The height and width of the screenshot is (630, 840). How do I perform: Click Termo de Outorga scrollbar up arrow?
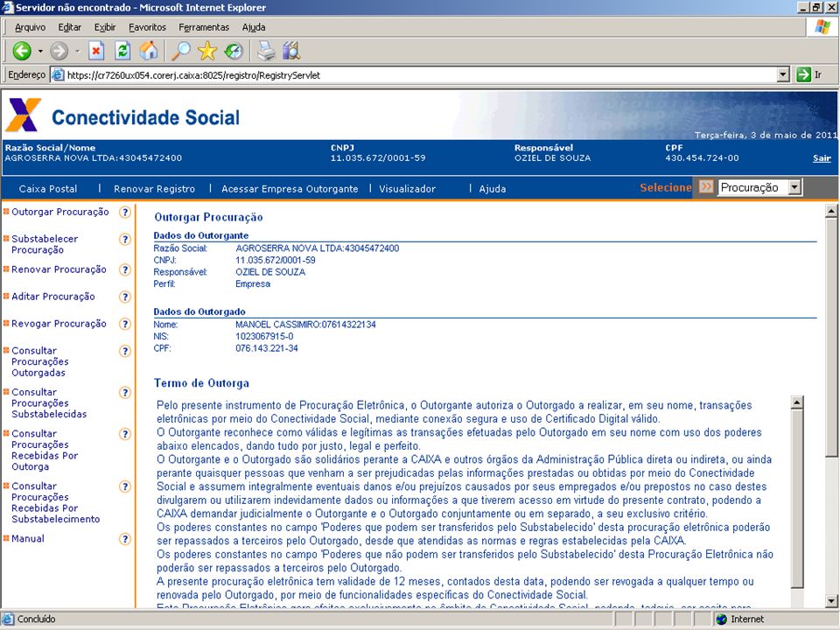796,402
